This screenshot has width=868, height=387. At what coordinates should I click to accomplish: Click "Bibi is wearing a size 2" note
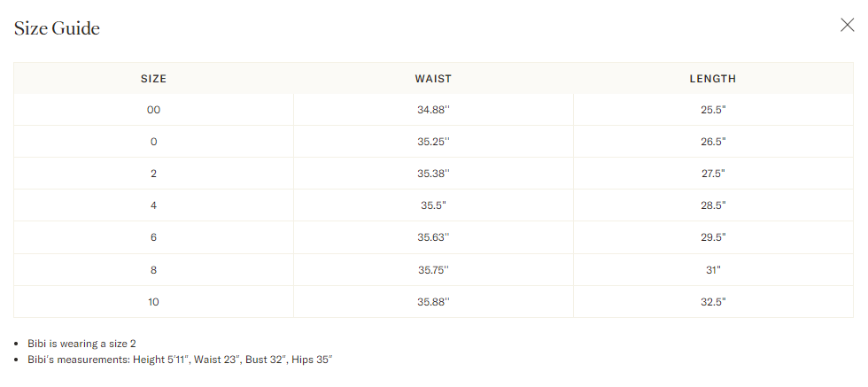pyautogui.click(x=81, y=343)
